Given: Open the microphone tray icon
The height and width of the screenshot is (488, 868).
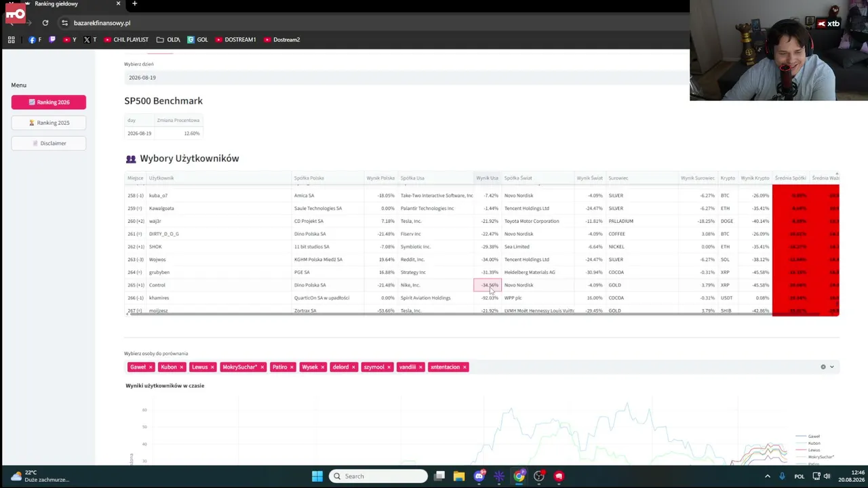Looking at the screenshot, I should [782, 476].
